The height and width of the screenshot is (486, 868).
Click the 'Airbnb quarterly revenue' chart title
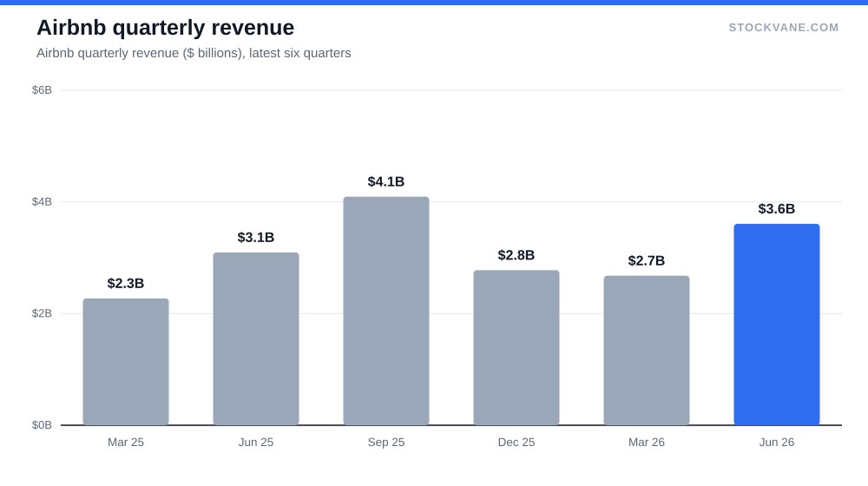coord(165,28)
